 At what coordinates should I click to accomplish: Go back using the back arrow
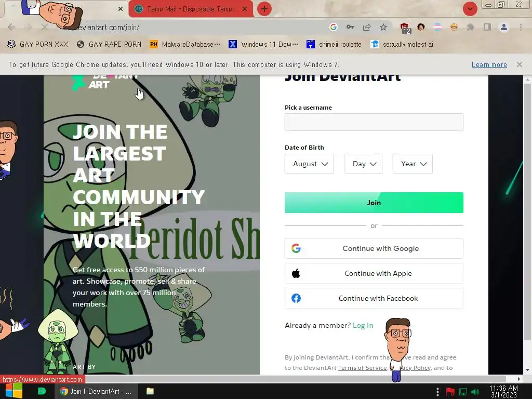click(11, 27)
